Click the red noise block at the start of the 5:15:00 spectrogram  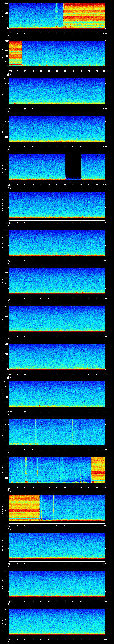pos(16,53)
